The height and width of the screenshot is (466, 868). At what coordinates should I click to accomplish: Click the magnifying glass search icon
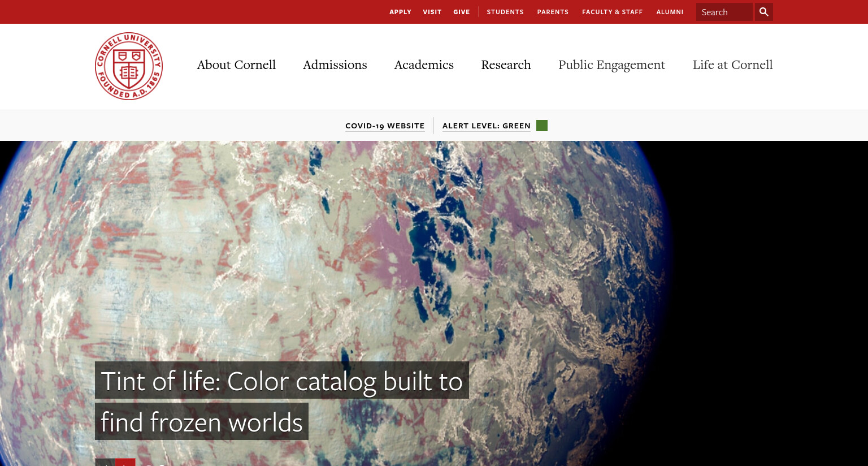click(x=763, y=12)
